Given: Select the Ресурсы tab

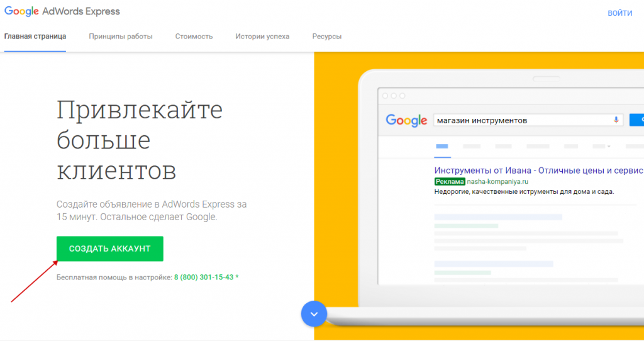Looking at the screenshot, I should click(327, 36).
